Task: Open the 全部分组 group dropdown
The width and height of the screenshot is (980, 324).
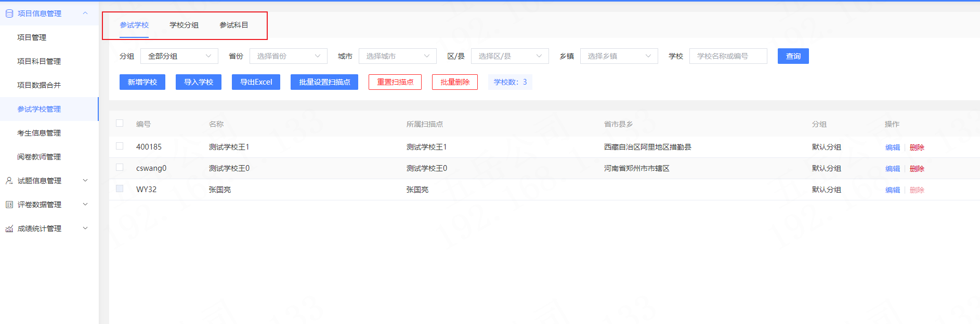Action: pos(179,56)
